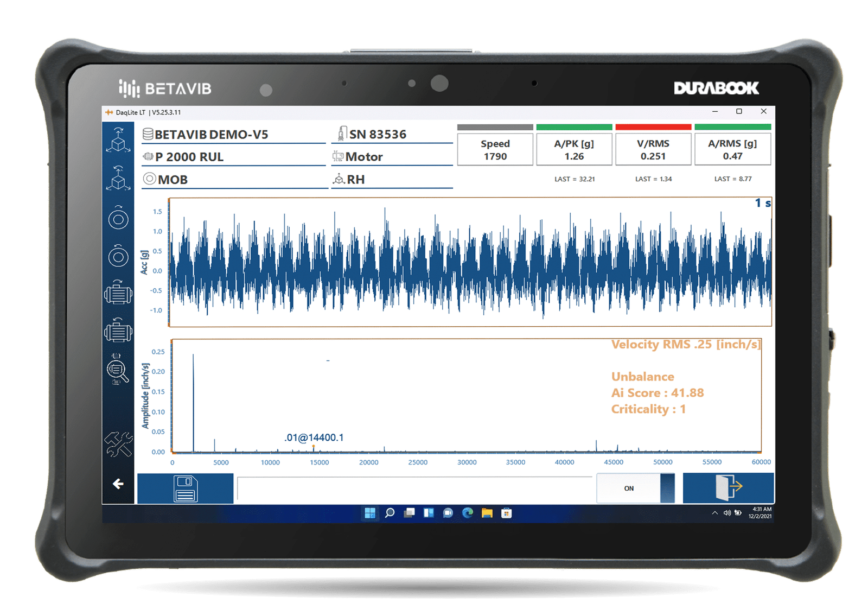This screenshot has height=603, width=868.
Task: Click the Unbalance diagnosis text
Action: (x=642, y=377)
